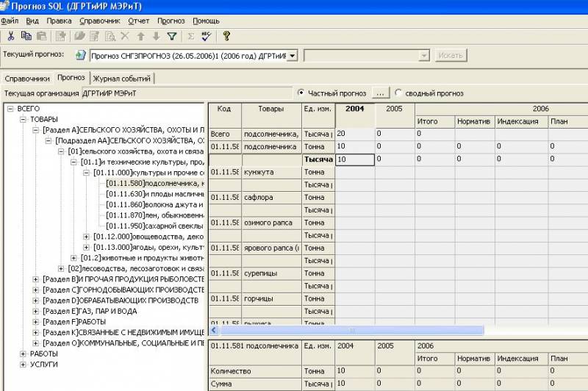Click the scrollbar left arrow button

click(x=214, y=330)
